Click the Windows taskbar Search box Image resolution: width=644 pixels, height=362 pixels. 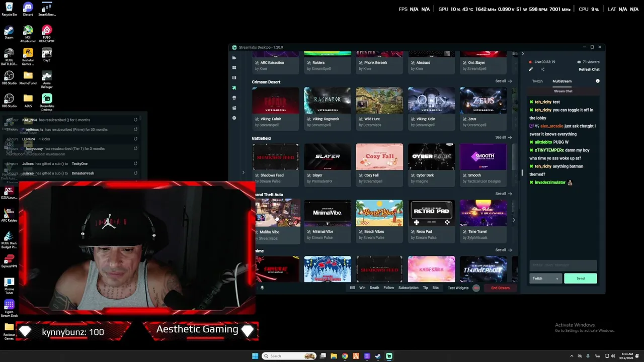click(x=289, y=356)
